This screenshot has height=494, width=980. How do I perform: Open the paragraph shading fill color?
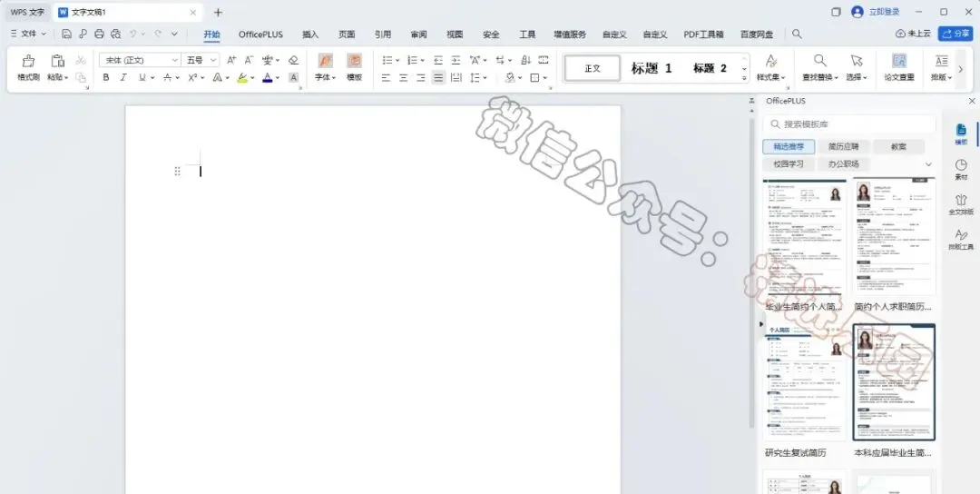510,77
